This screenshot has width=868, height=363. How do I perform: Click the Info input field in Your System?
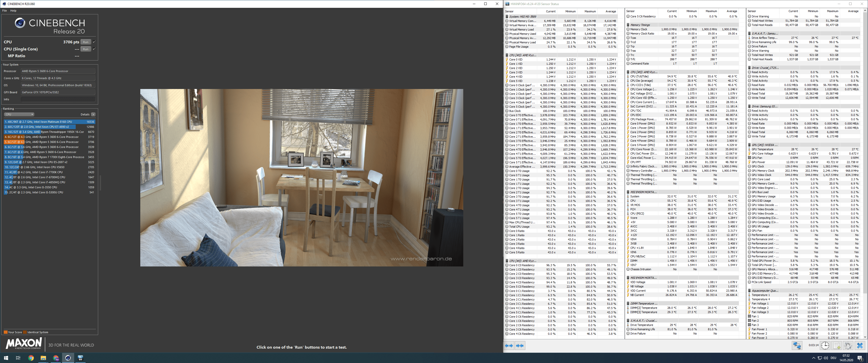point(58,99)
